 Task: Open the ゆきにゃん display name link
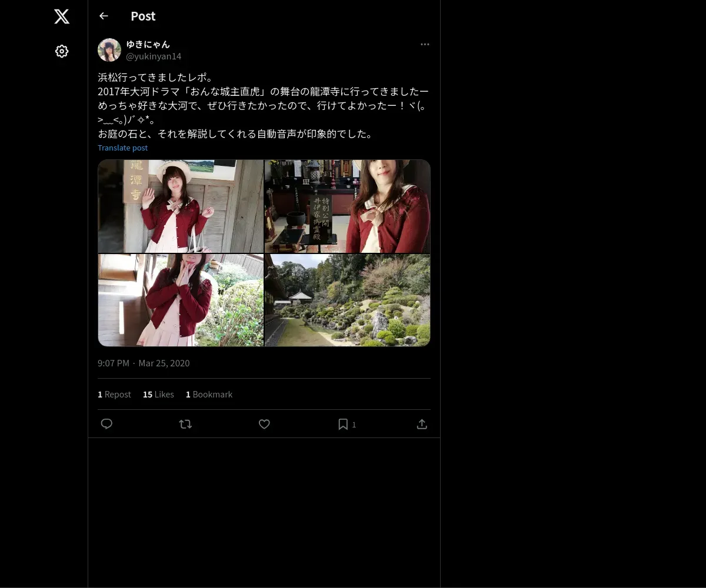pyautogui.click(x=148, y=44)
